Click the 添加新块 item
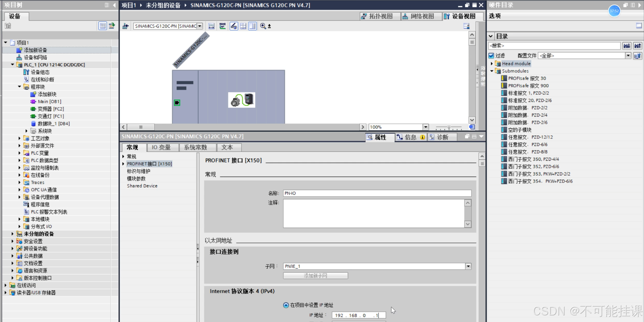The height and width of the screenshot is (322, 644). tap(47, 94)
